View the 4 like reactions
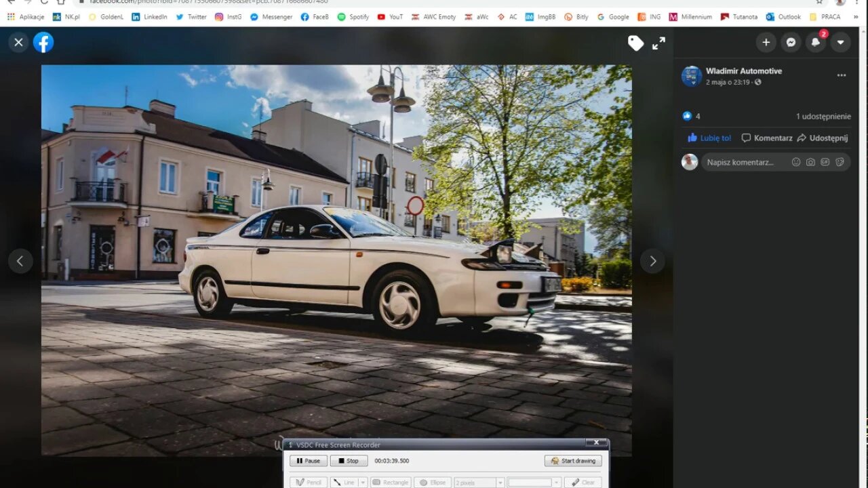Image resolution: width=868 pixels, height=488 pixels. pos(691,116)
